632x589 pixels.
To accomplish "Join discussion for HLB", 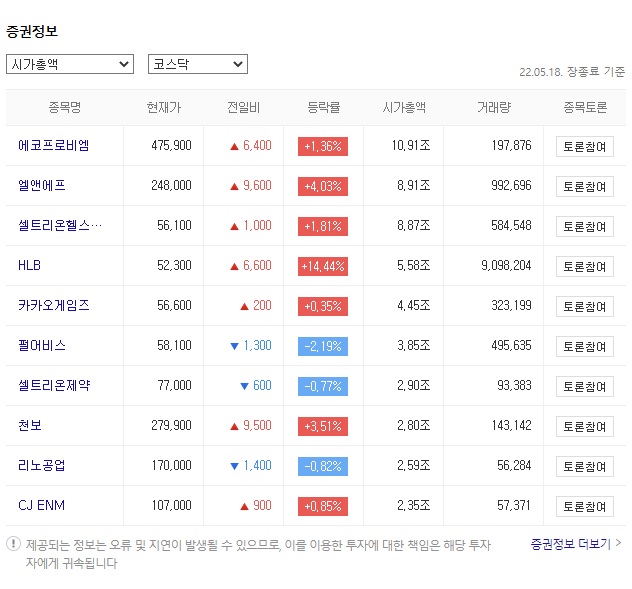I will (585, 266).
